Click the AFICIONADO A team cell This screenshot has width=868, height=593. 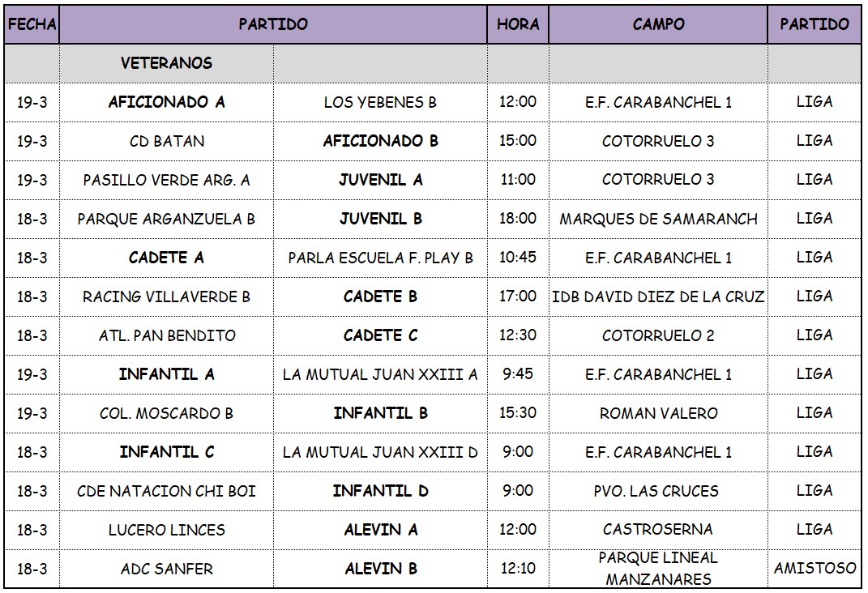pos(167,102)
